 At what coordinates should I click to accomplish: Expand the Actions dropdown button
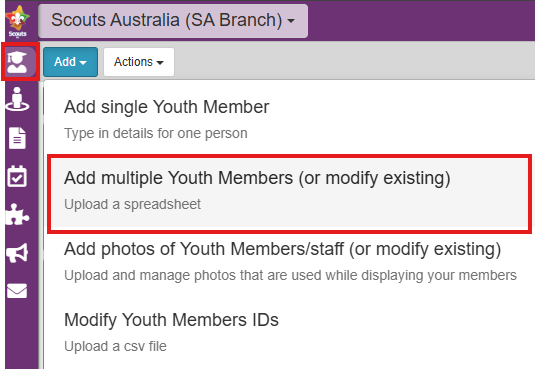point(139,62)
